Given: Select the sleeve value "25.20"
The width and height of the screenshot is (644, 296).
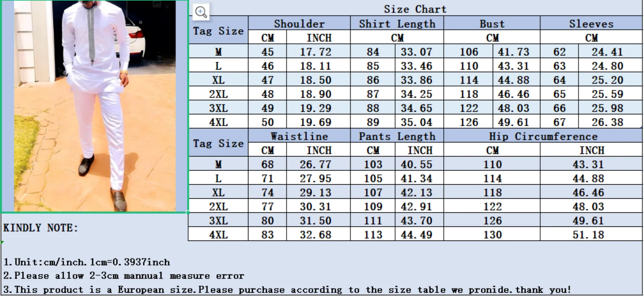Looking at the screenshot, I should click(607, 80).
